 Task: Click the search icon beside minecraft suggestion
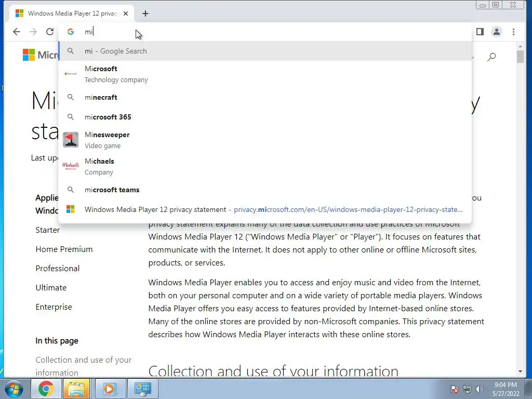point(71,97)
